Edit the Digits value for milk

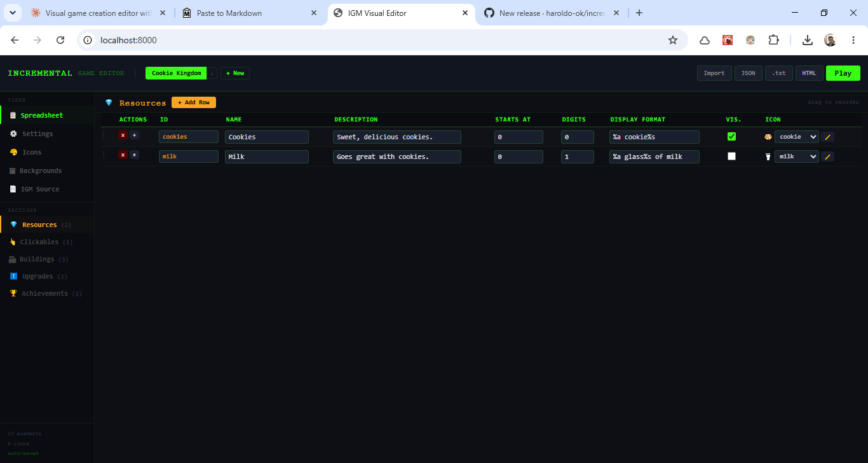click(x=578, y=156)
